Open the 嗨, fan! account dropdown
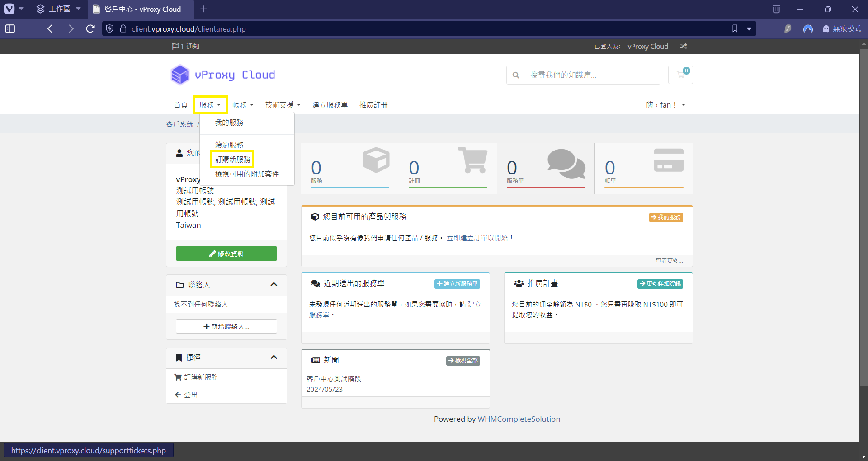Screen dimensions: 868x461 click(665, 105)
